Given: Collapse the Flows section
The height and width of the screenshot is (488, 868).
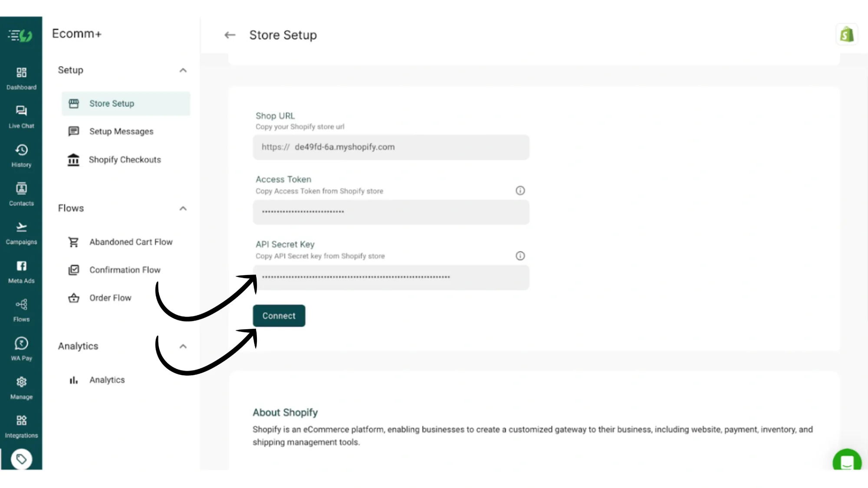Looking at the screenshot, I should pos(183,209).
